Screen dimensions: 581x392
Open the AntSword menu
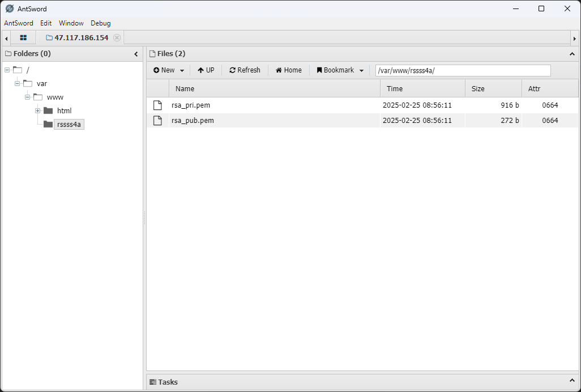[19, 23]
